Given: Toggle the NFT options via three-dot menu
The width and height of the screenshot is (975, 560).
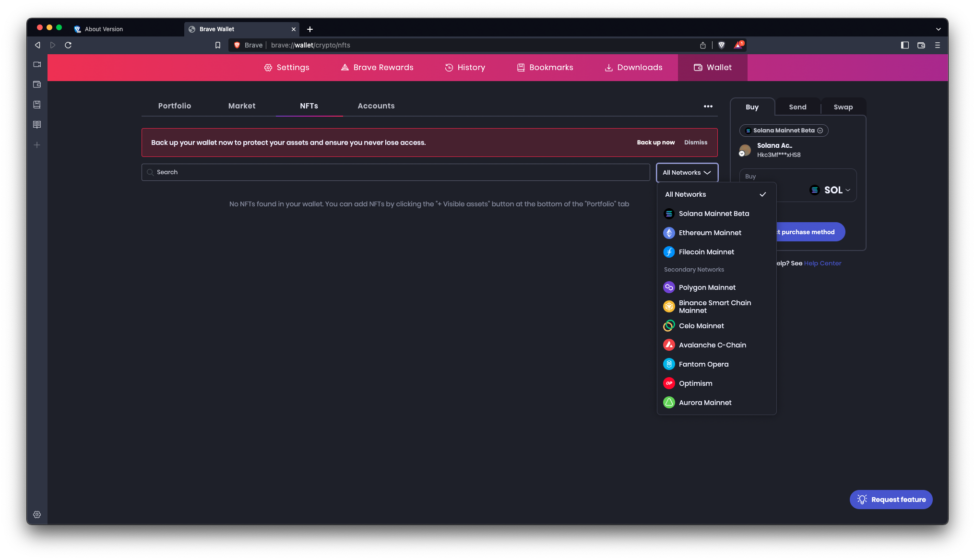Looking at the screenshot, I should [x=708, y=106].
